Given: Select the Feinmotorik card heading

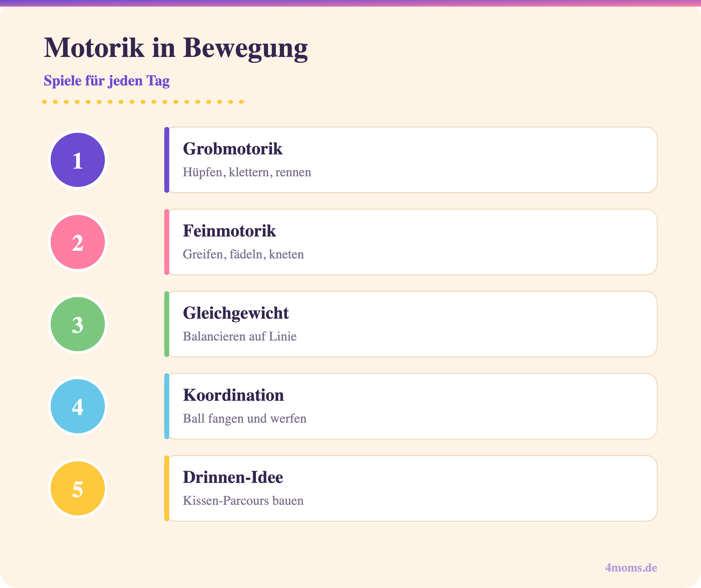Looking at the screenshot, I should coord(229,231).
